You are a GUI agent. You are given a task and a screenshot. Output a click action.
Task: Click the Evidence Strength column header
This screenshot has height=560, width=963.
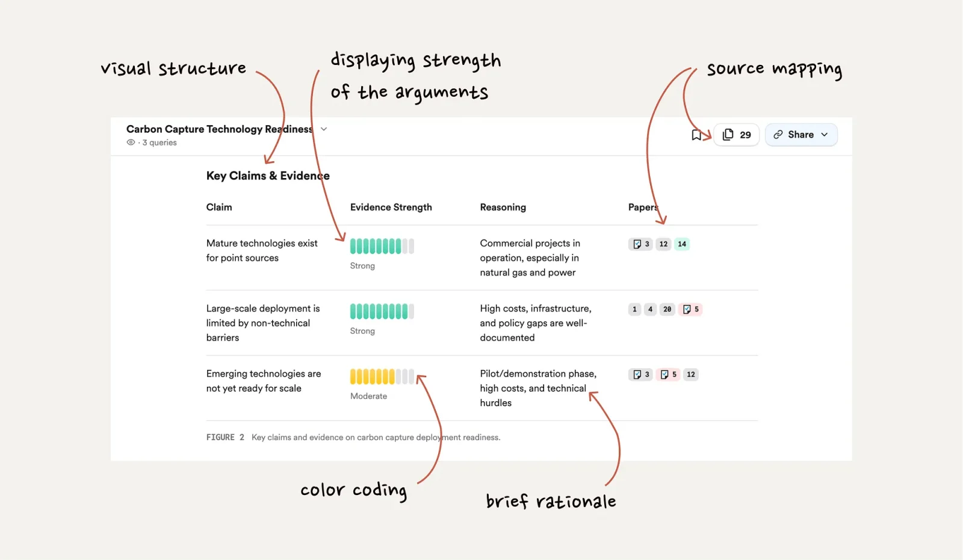(391, 208)
